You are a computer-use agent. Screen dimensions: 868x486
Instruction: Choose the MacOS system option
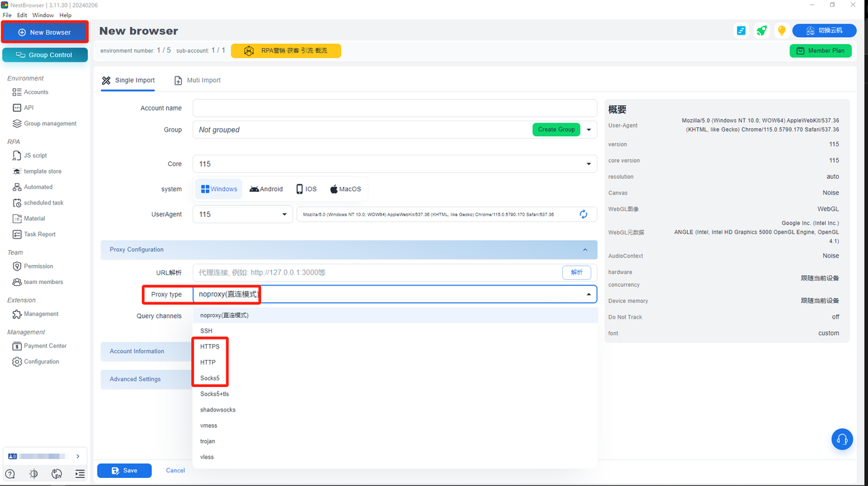click(x=345, y=189)
